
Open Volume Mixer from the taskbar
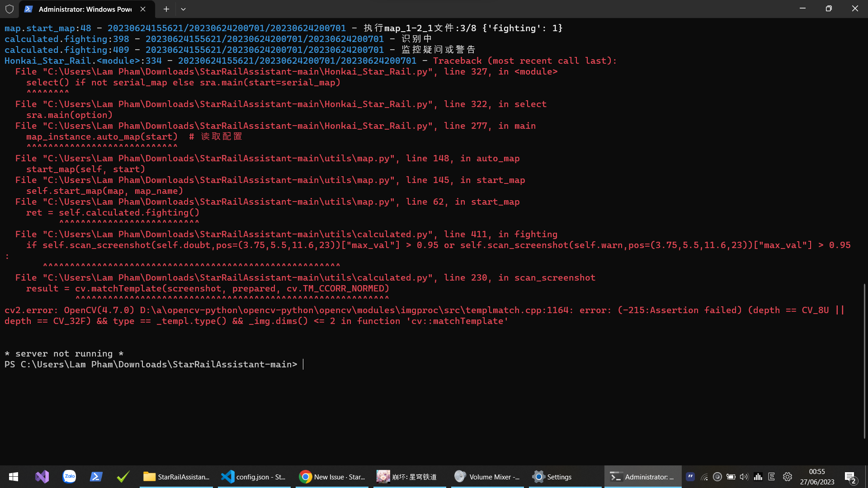click(487, 476)
